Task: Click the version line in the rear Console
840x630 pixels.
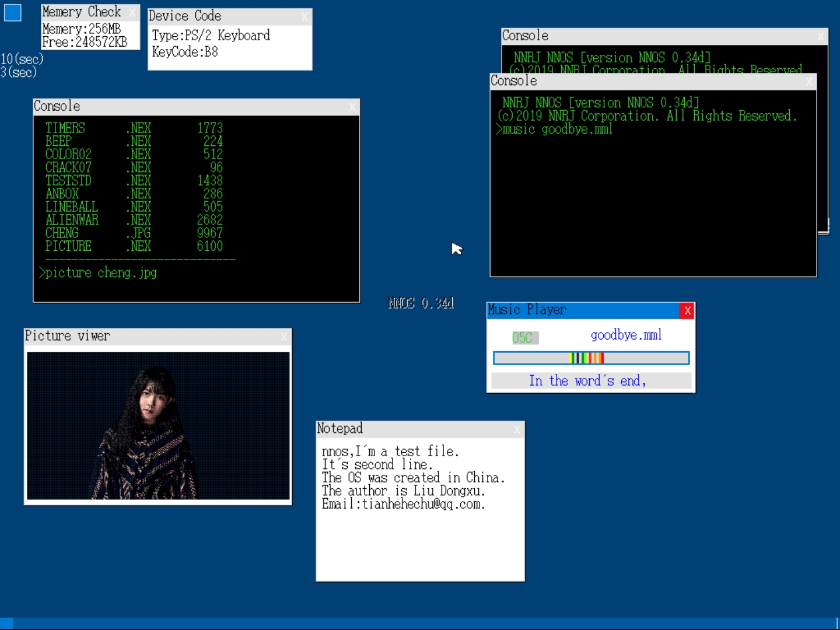Action: pos(612,58)
